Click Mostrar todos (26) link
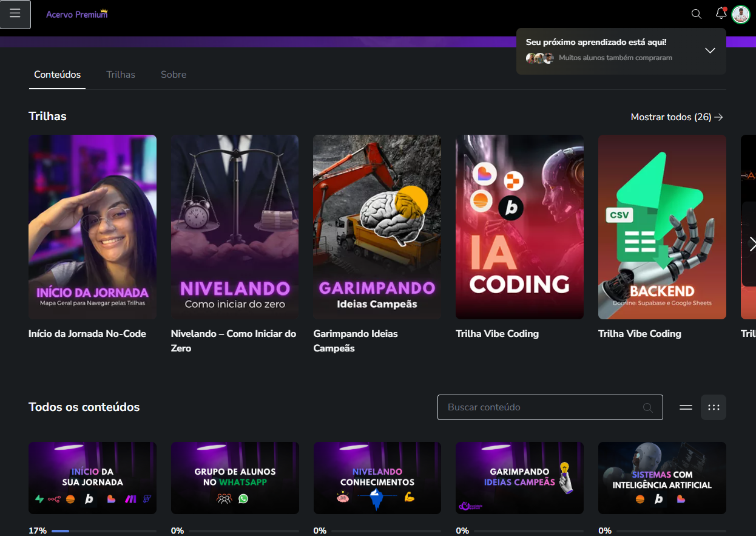This screenshot has width=756, height=536. click(677, 117)
